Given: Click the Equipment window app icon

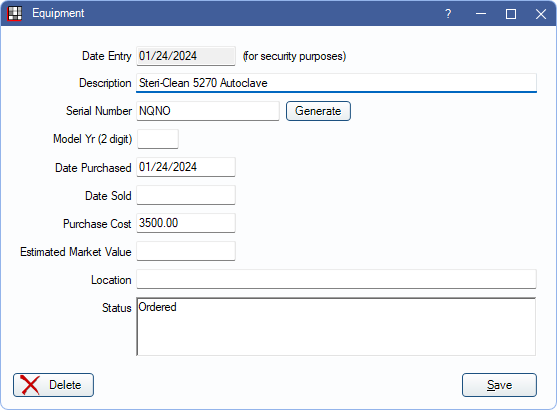Looking at the screenshot, I should (x=15, y=14).
